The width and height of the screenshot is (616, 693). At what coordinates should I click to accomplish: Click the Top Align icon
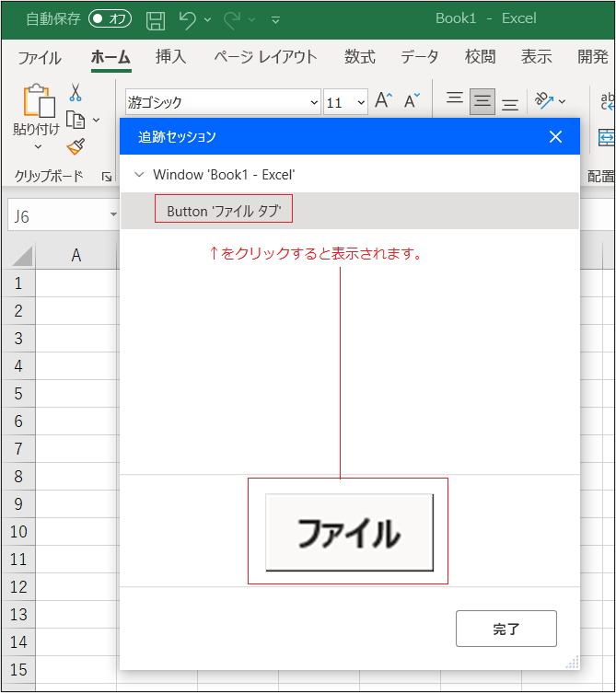455,98
